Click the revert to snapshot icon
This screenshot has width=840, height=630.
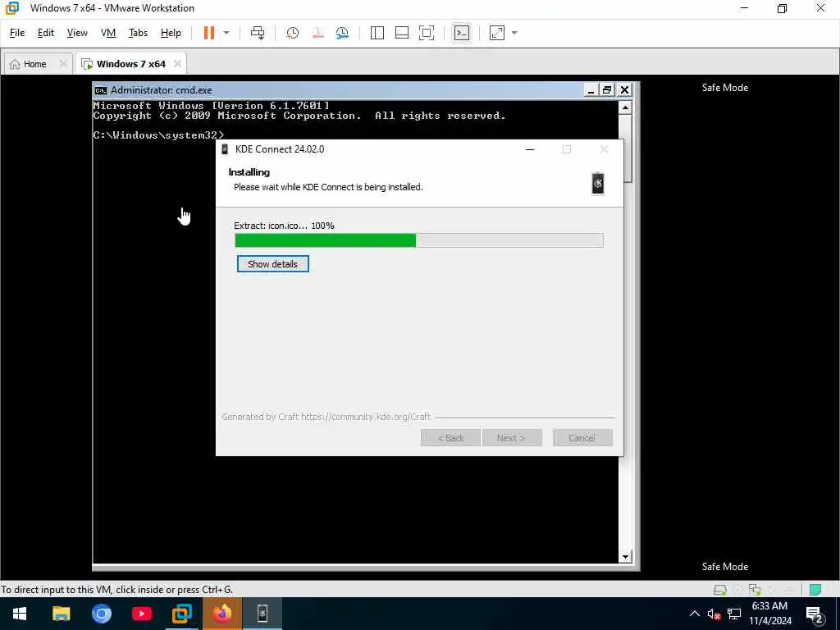tap(317, 33)
